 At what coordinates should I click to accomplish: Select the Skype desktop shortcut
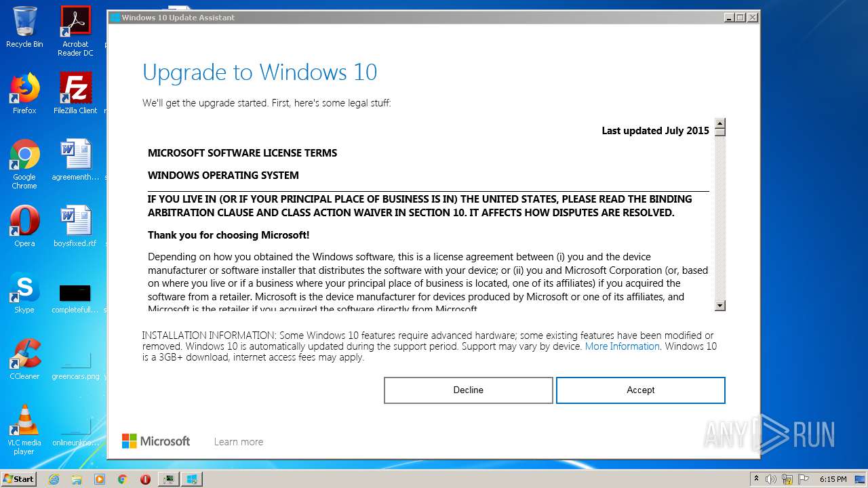click(24, 293)
